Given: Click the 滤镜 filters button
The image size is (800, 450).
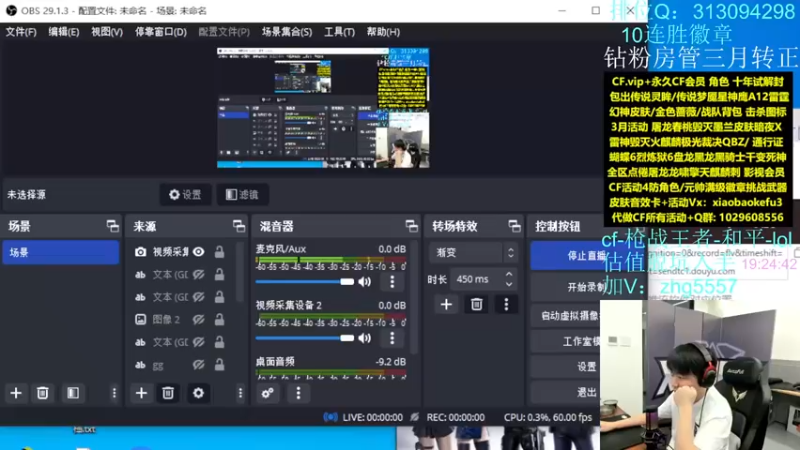Looking at the screenshot, I should point(242,194).
